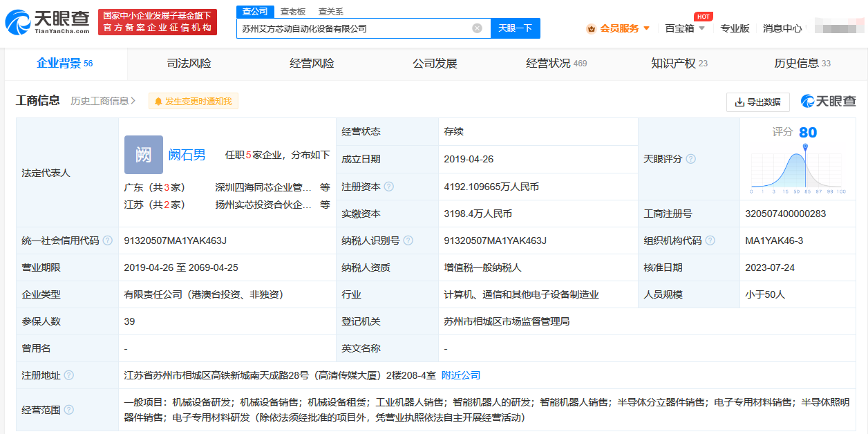Click the 增值税一般纳税人 value
Image resolution: width=868 pixels, height=434 pixels.
482,267
